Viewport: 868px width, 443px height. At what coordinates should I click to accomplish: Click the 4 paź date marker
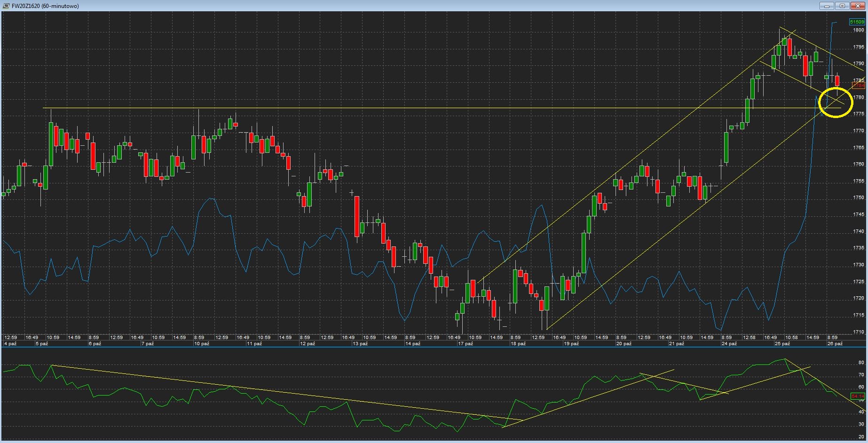click(x=10, y=344)
